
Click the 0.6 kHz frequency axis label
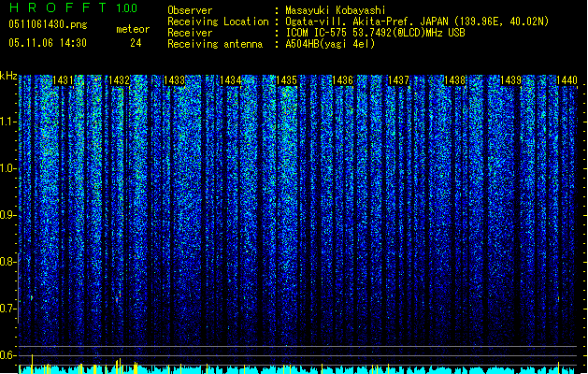pos(8,355)
